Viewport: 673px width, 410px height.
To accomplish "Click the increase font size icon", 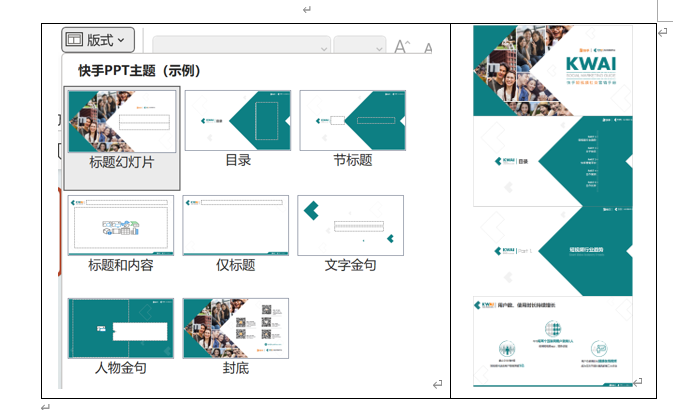I will pyautogui.click(x=402, y=46).
